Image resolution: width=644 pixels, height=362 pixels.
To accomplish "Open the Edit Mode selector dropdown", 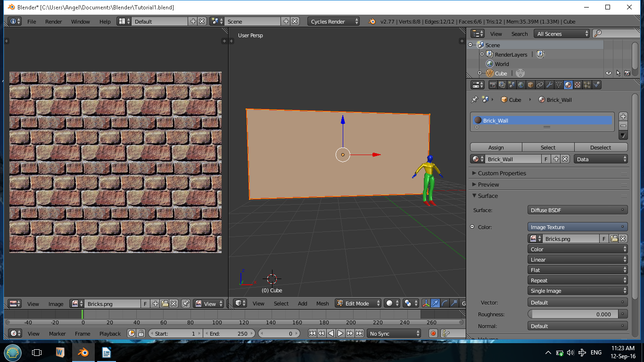I will pos(358,304).
